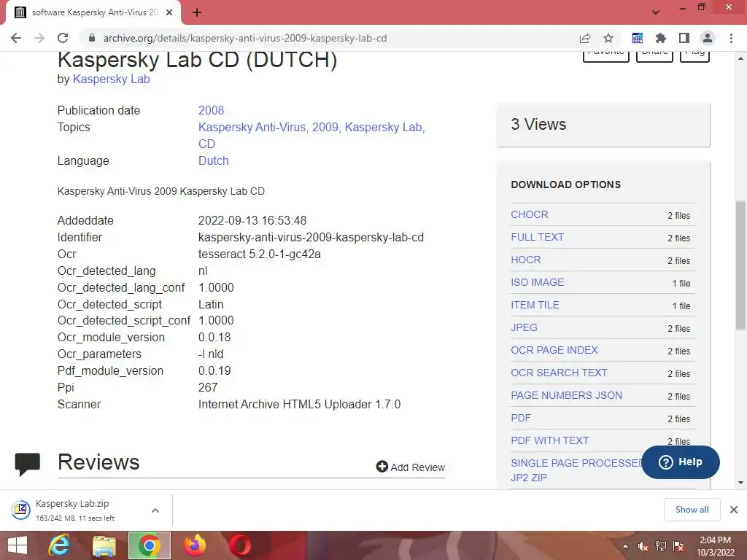The image size is (747, 560).
Task: Open the Kaspersky Lab topic link
Action: tap(384, 127)
